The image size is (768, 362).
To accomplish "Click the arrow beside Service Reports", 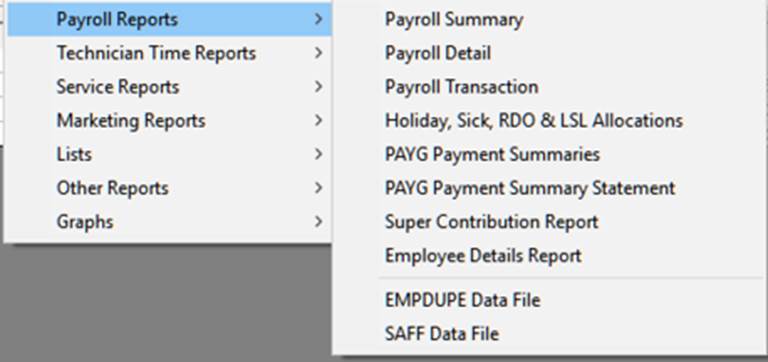I will [x=319, y=87].
